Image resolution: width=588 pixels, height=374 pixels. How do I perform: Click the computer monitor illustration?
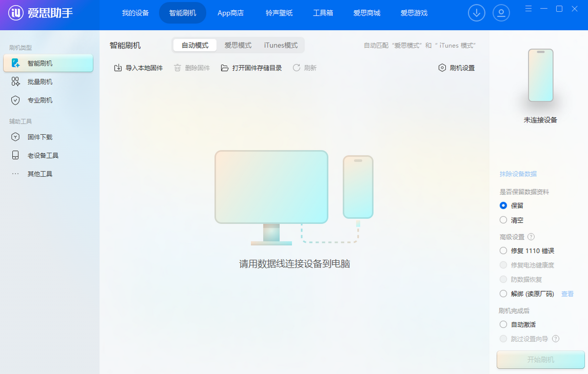(x=271, y=198)
